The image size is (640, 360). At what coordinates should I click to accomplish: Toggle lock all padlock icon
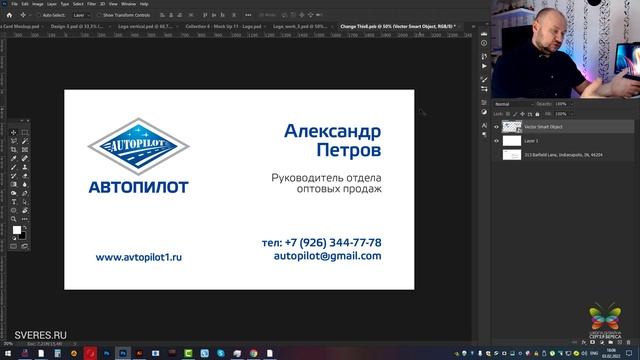(537, 114)
